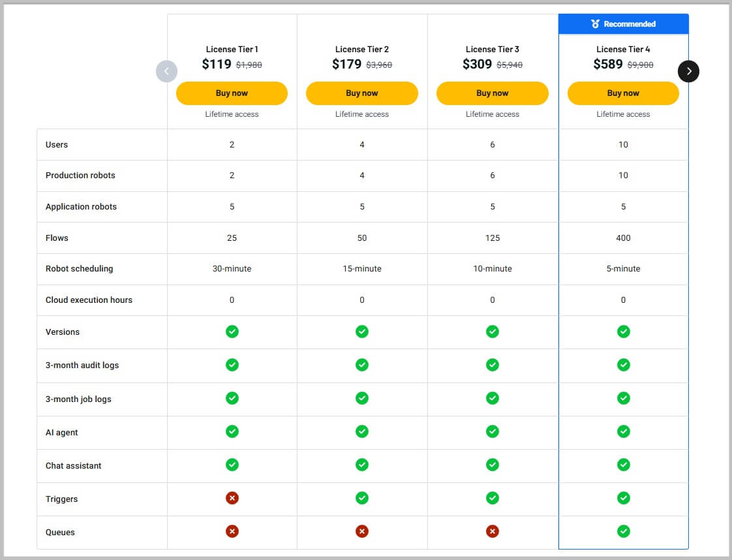Click the Chat assistant checkmark under Tier 2
Image resolution: width=732 pixels, height=560 pixels.
click(362, 465)
